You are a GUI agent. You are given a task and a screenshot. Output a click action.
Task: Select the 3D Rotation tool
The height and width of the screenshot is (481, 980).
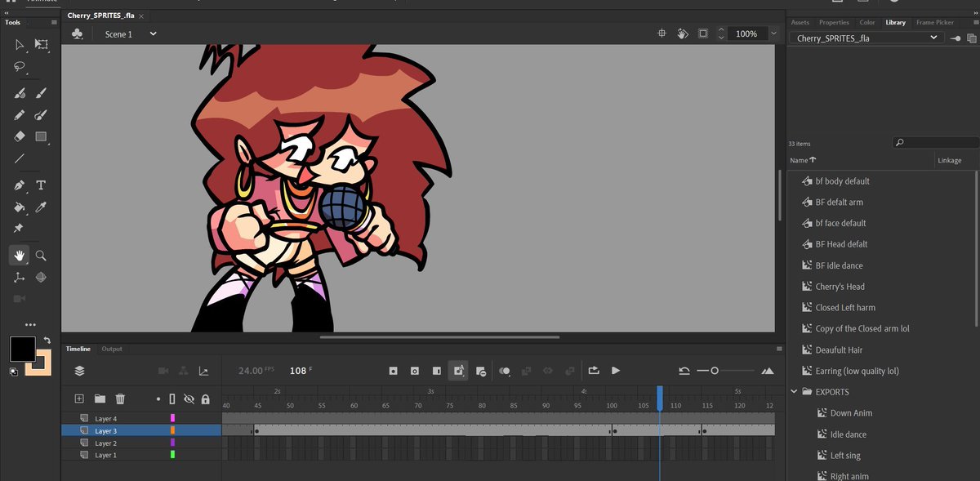[41, 278]
